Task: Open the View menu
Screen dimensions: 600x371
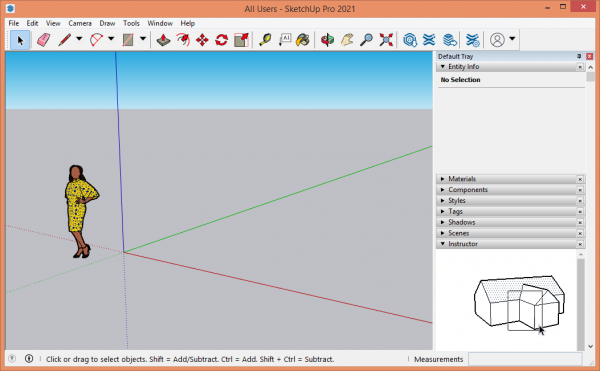Action: 53,23
